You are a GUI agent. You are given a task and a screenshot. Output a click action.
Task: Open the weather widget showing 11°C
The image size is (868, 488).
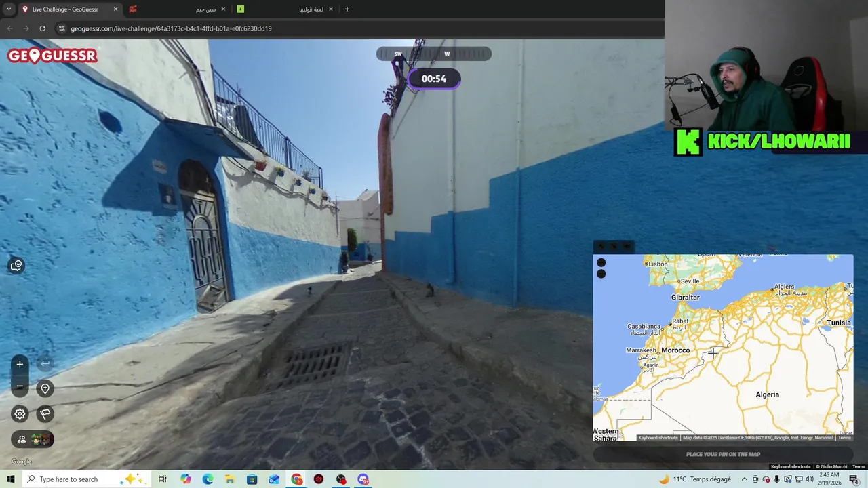pyautogui.click(x=695, y=479)
